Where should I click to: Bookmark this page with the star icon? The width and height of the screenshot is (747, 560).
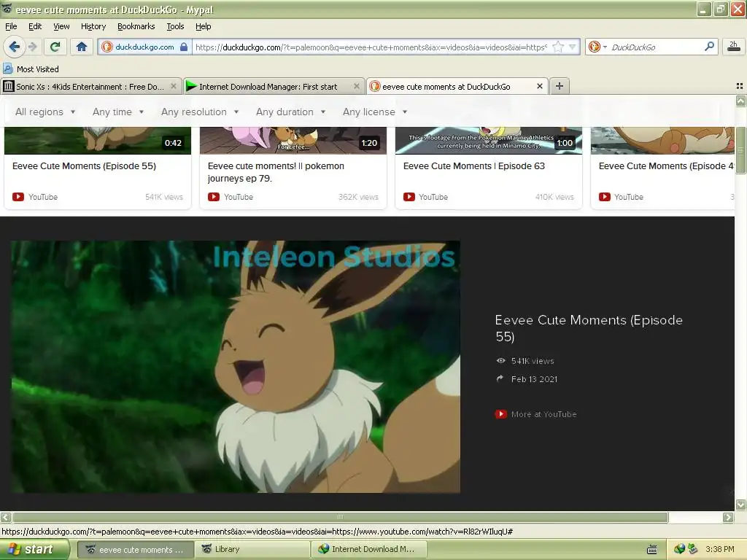[x=558, y=47]
